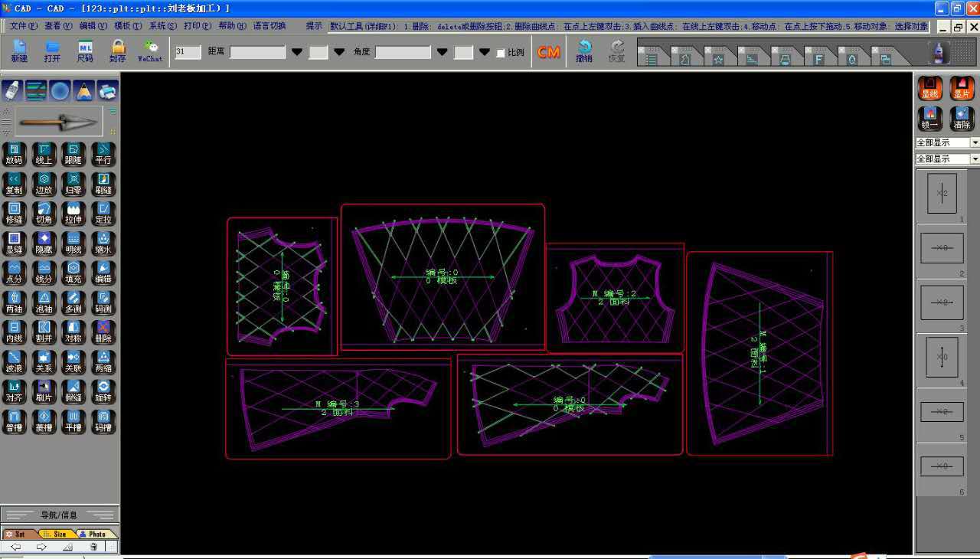
Task: Toggle the 显片 show pieces button
Action: point(962,89)
